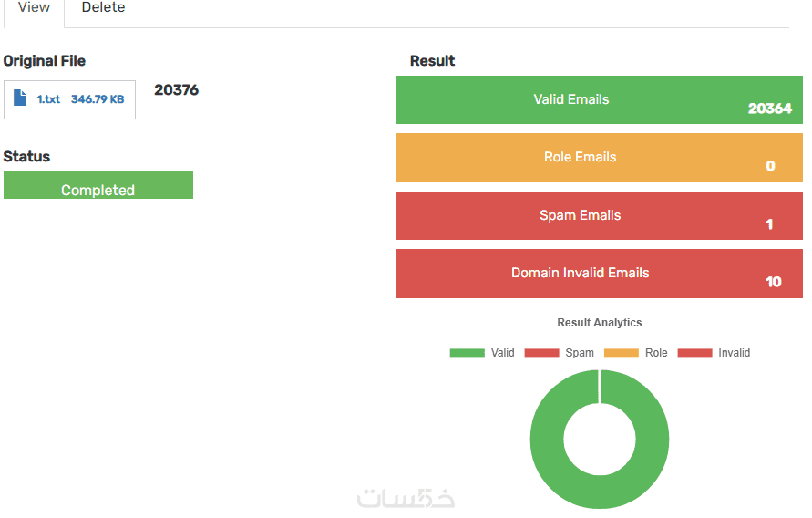The height and width of the screenshot is (518, 812).
Task: Open the 1.txt file link
Action: 48,99
